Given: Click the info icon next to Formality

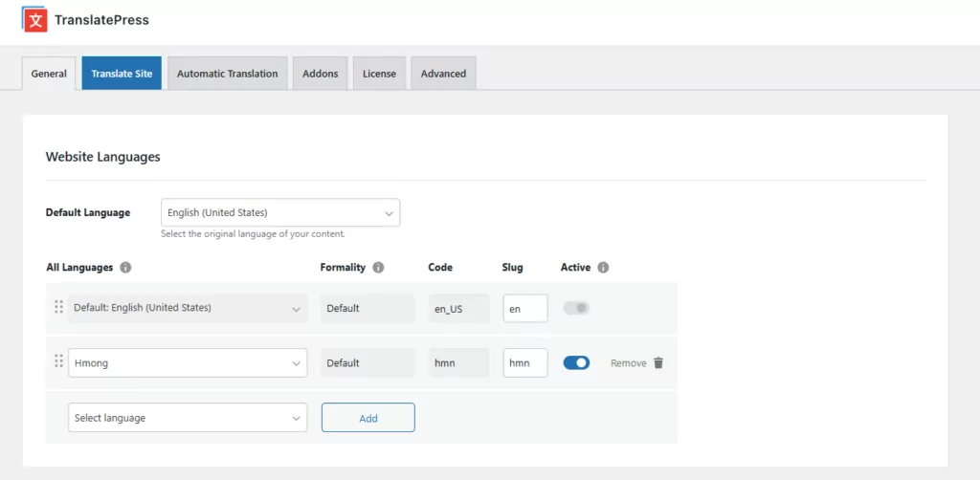Looking at the screenshot, I should (378, 267).
